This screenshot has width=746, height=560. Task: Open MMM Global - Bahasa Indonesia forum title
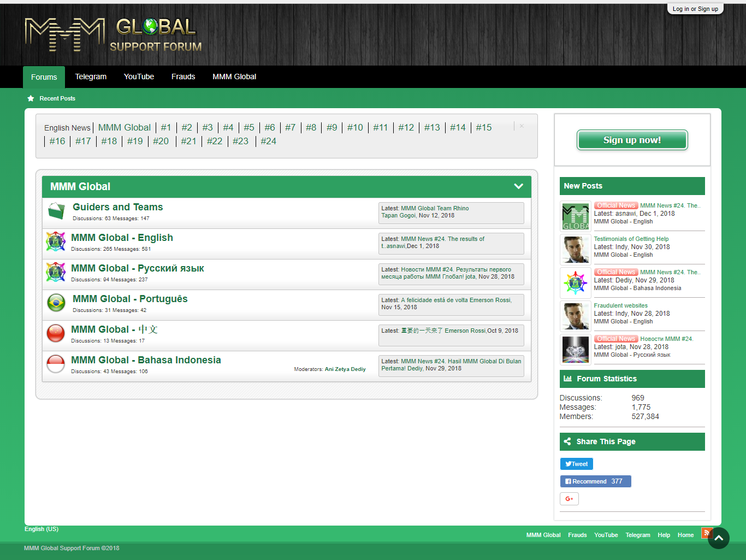146,360
